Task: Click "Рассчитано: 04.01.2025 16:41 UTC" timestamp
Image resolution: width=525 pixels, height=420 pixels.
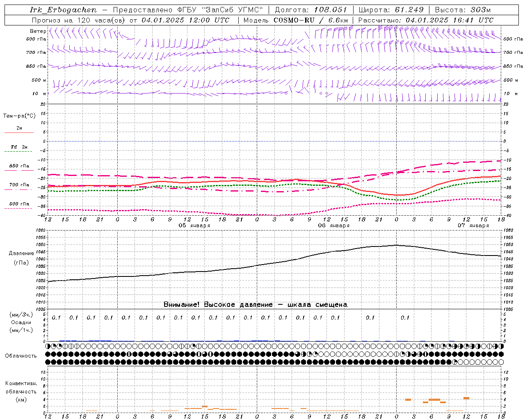Action: coord(426,20)
